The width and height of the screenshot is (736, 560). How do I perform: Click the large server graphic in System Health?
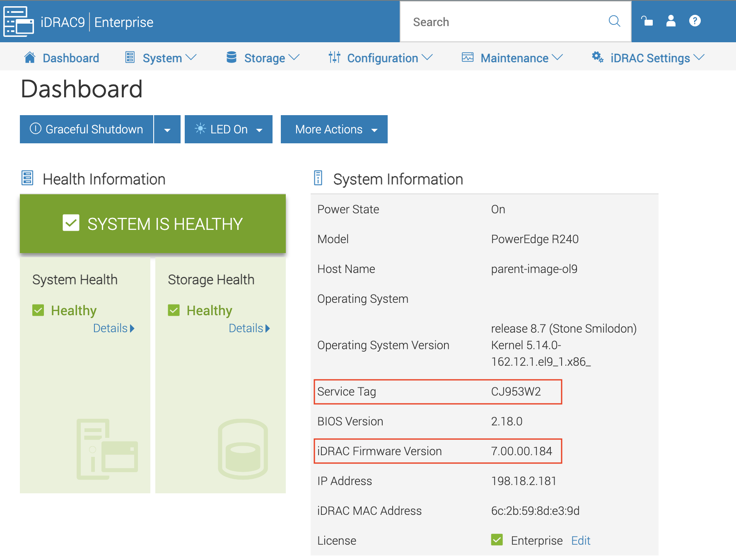pyautogui.click(x=107, y=449)
